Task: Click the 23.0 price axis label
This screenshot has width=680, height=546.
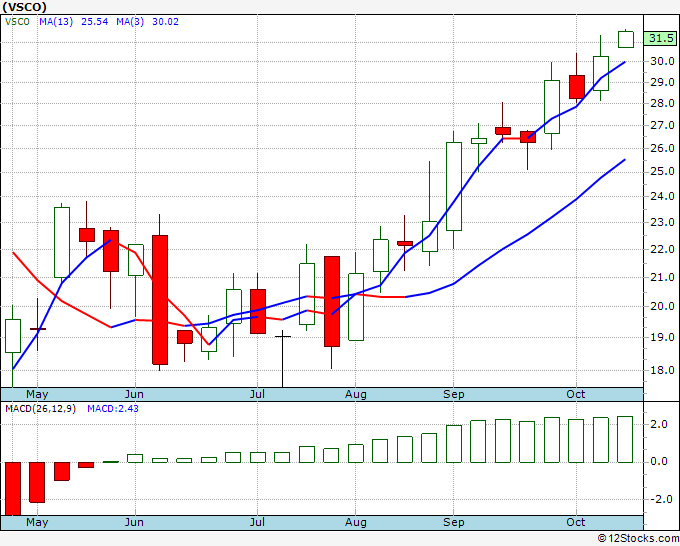Action: 662,222
